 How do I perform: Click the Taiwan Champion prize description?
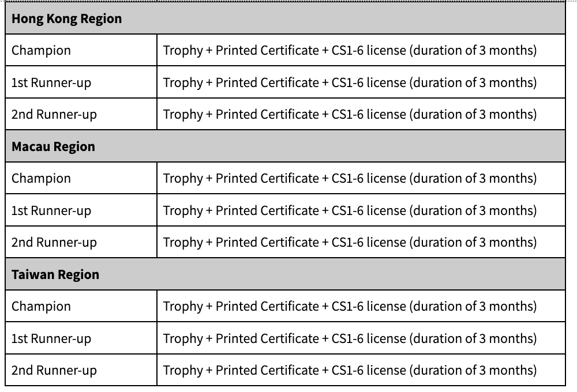pyautogui.click(x=350, y=306)
